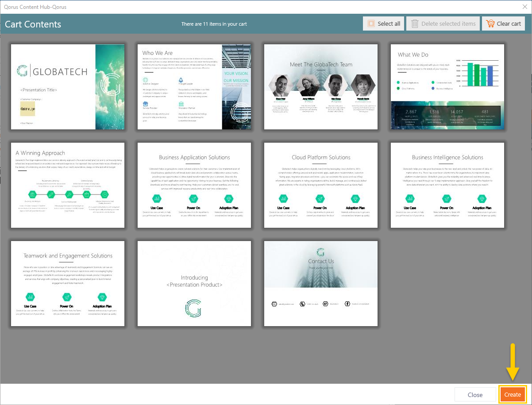
Task: Click the Twitter icon on the Contact Us slide
Action: click(325, 304)
